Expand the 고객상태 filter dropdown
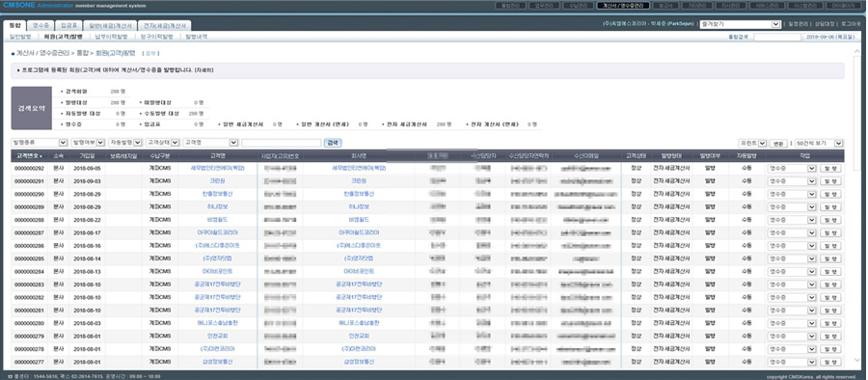 tap(163, 143)
